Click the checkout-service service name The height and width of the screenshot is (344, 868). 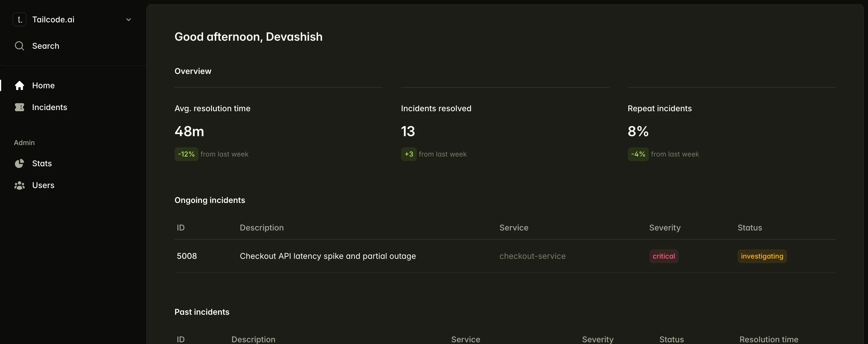(x=532, y=256)
